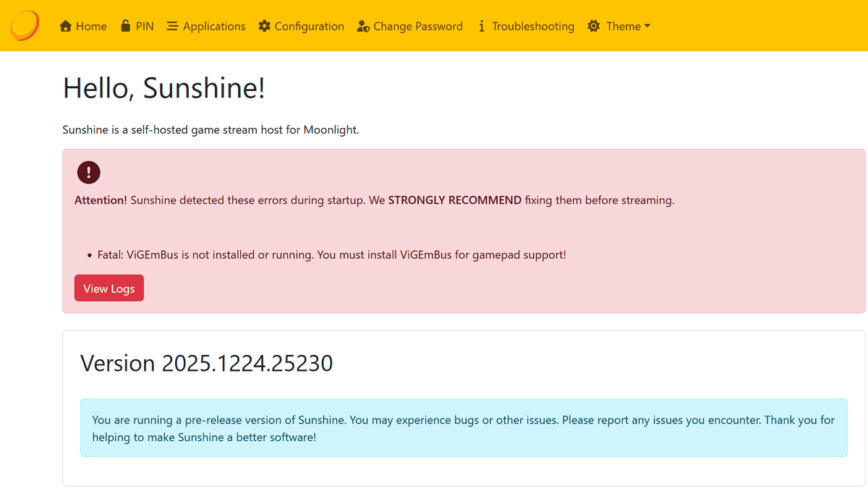Click the Version 2025.1224.25230 heading
This screenshot has width=868, height=490.
pyautogui.click(x=206, y=363)
